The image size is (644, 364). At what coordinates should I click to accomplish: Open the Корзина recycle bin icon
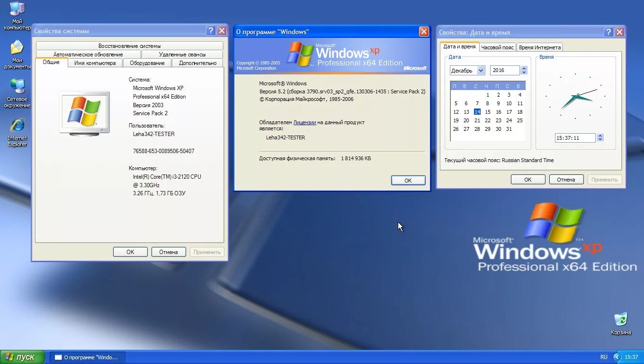point(621,324)
